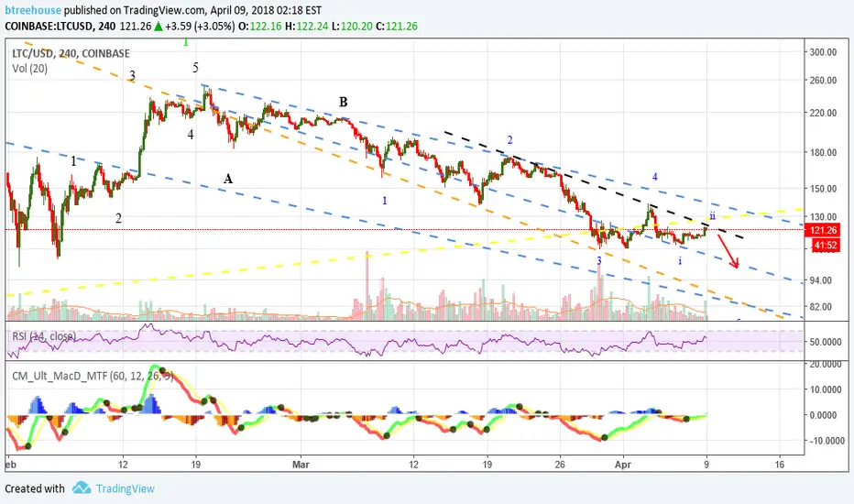This screenshot has width=854, height=504.
Task: Click the Apr date label on time axis
Action: pyautogui.click(x=622, y=465)
